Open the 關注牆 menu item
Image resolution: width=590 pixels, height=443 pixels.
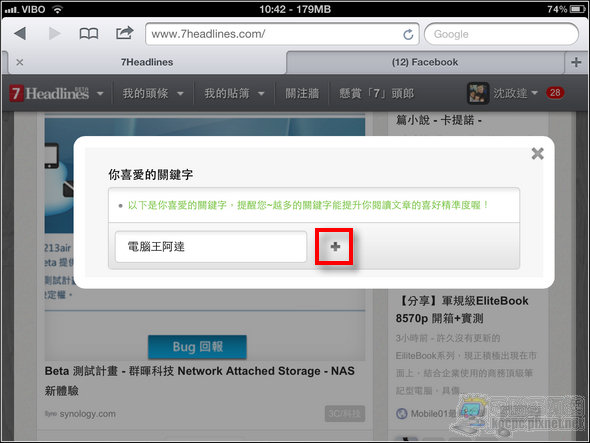pyautogui.click(x=302, y=93)
